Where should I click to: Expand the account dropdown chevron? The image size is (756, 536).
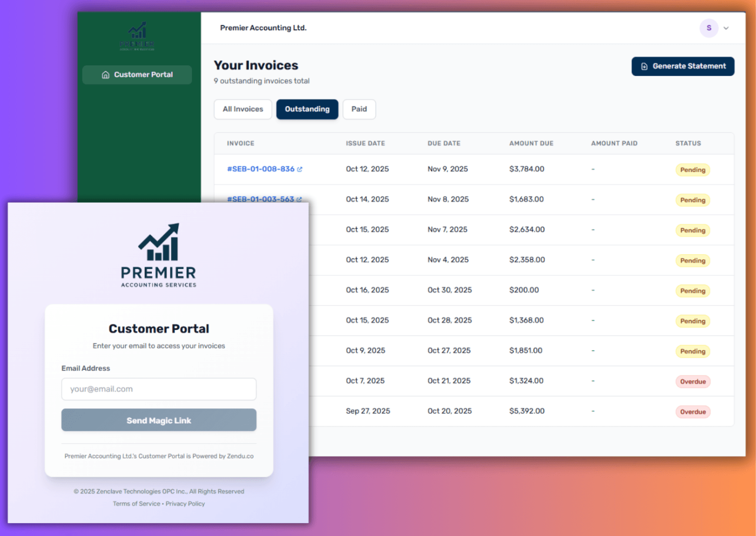pyautogui.click(x=726, y=28)
